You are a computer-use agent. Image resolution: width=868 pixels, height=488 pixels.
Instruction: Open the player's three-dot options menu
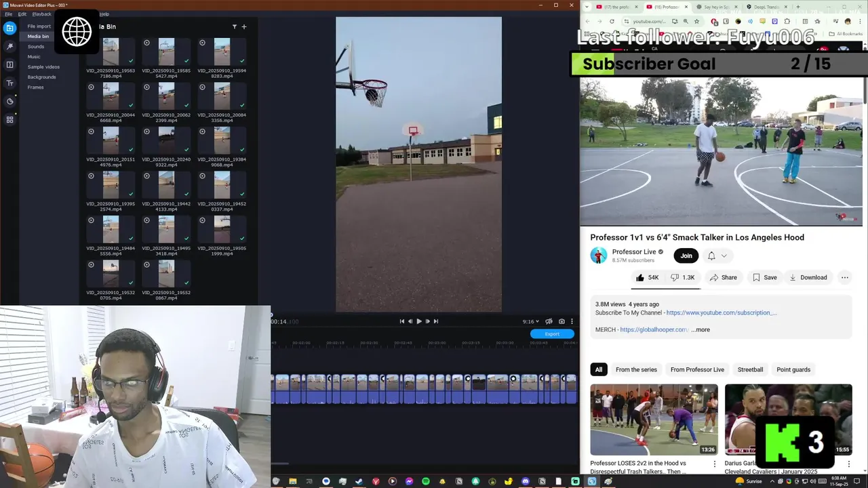coord(572,321)
